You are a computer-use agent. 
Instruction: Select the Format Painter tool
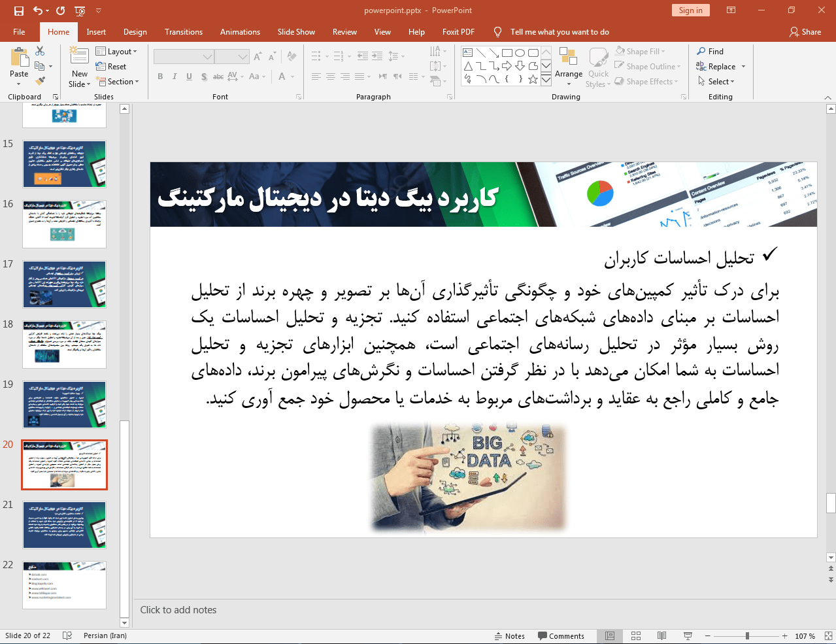[39, 80]
